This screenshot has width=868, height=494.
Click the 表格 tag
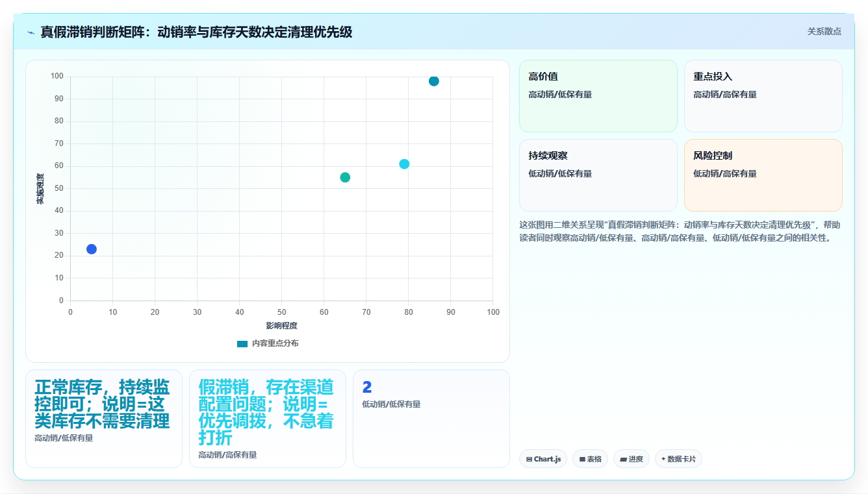pyautogui.click(x=590, y=459)
